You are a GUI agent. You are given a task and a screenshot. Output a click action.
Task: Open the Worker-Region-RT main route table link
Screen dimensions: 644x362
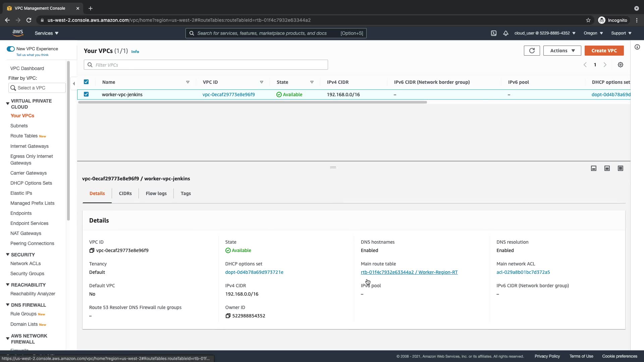409,272
